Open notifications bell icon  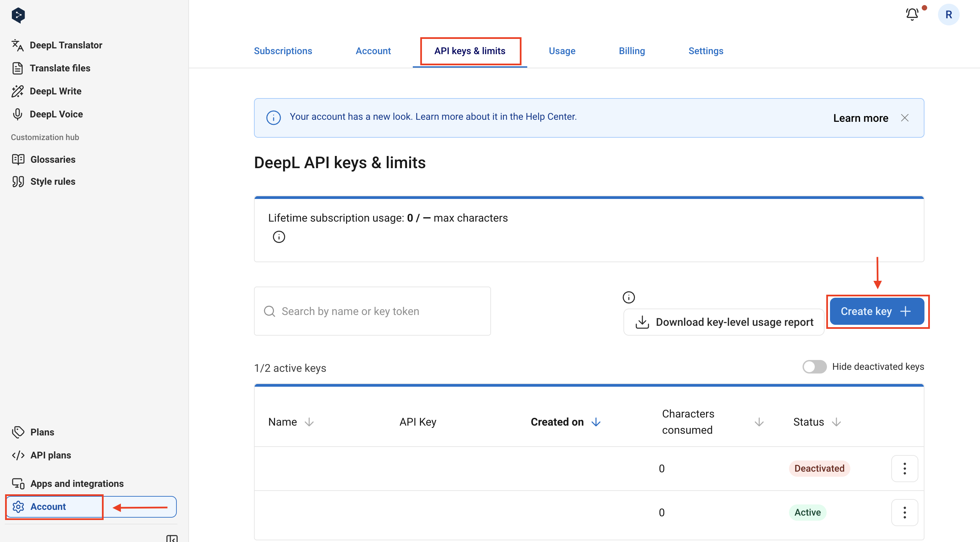point(912,15)
